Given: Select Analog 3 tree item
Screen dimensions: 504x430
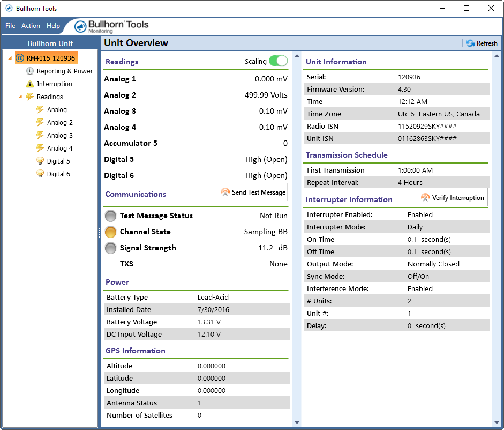Looking at the screenshot, I should 60,136.
